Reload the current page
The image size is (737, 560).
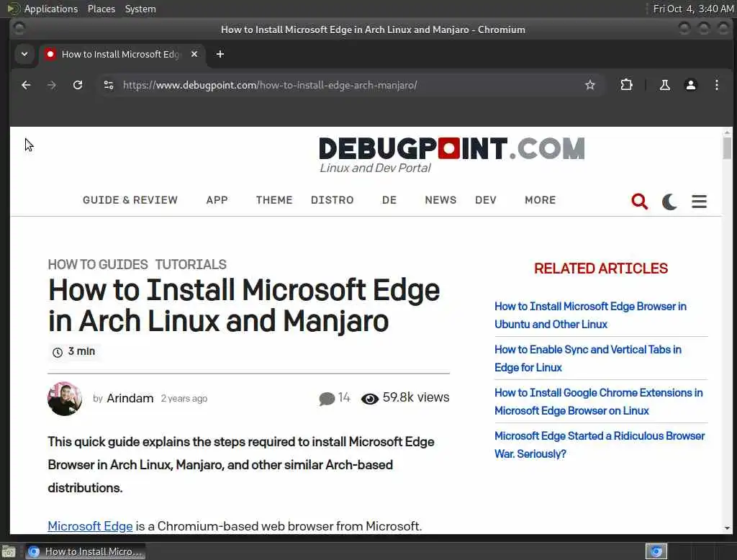point(78,85)
